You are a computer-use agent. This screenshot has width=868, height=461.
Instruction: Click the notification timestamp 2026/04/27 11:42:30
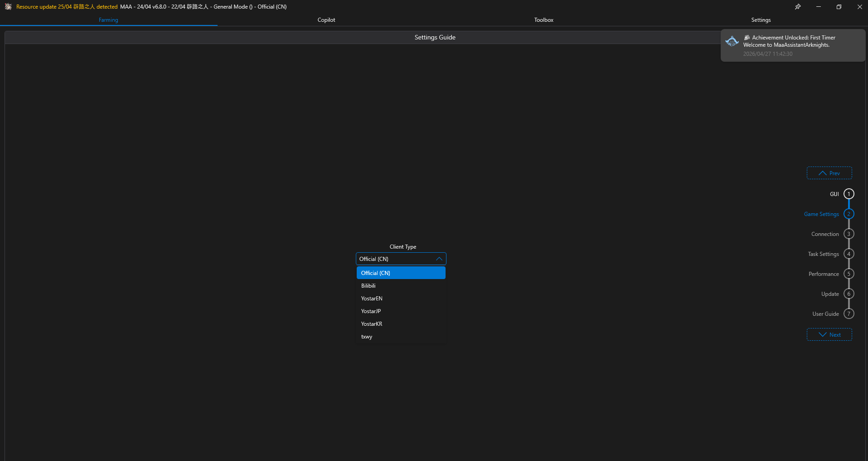click(x=768, y=54)
